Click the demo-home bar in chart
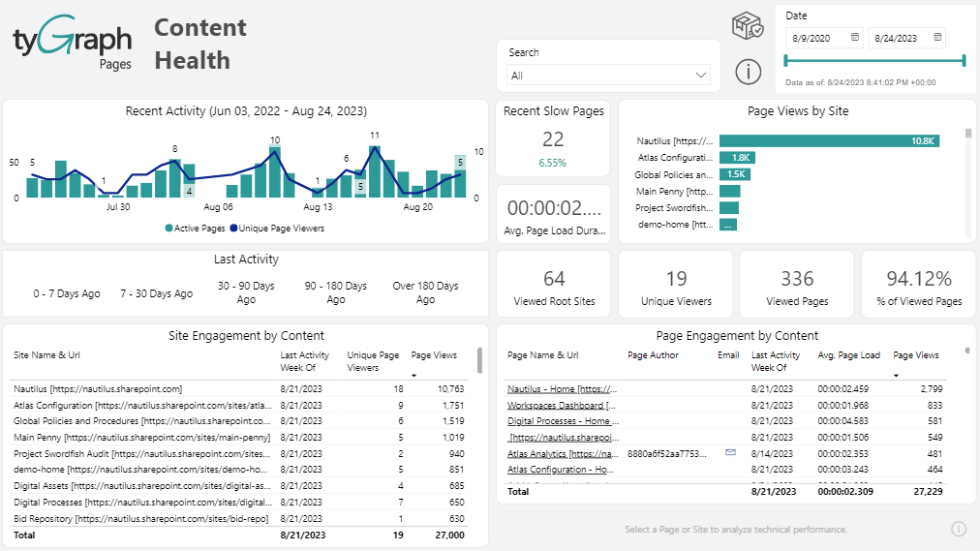The image size is (980, 551). [728, 225]
